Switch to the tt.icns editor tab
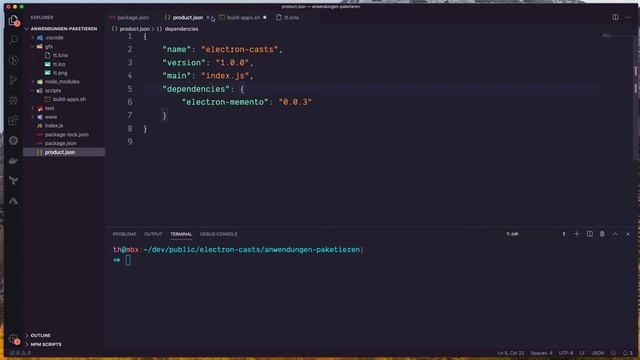 (288, 18)
